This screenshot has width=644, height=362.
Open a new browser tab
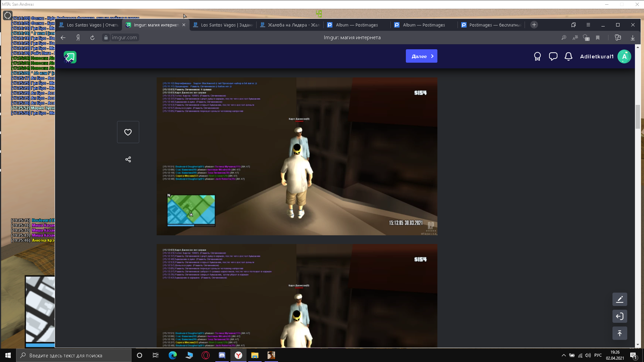(x=534, y=25)
